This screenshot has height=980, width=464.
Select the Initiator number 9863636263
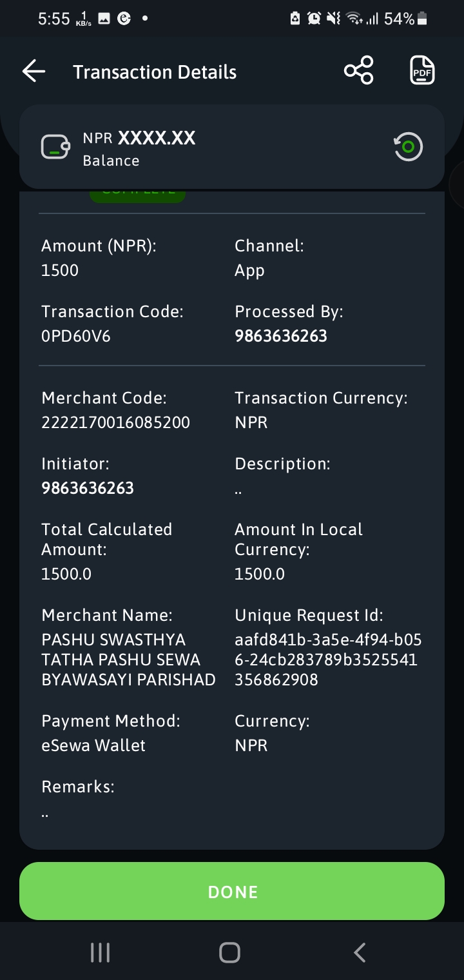pos(88,488)
